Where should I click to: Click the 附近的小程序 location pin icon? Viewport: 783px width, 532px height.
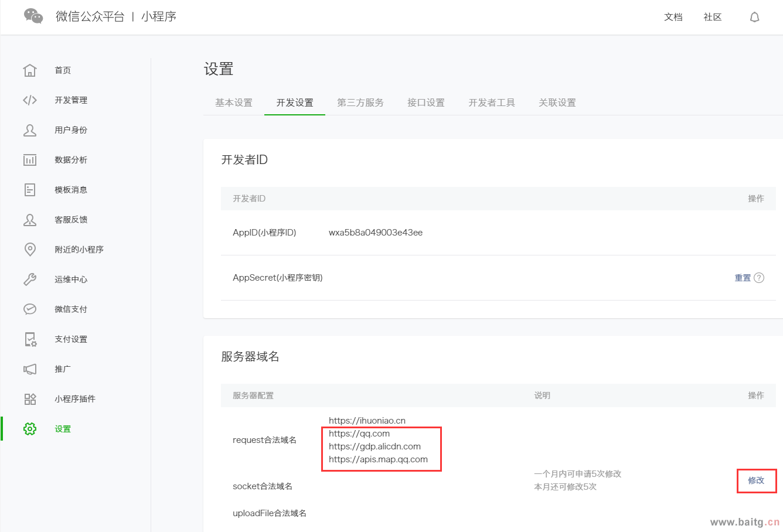tap(30, 249)
